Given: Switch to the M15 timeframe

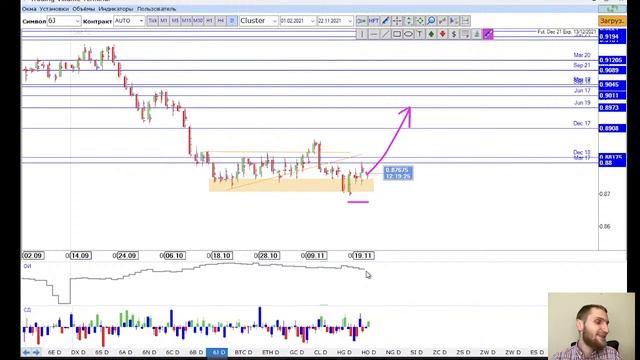Looking at the screenshot, I should tap(187, 20).
